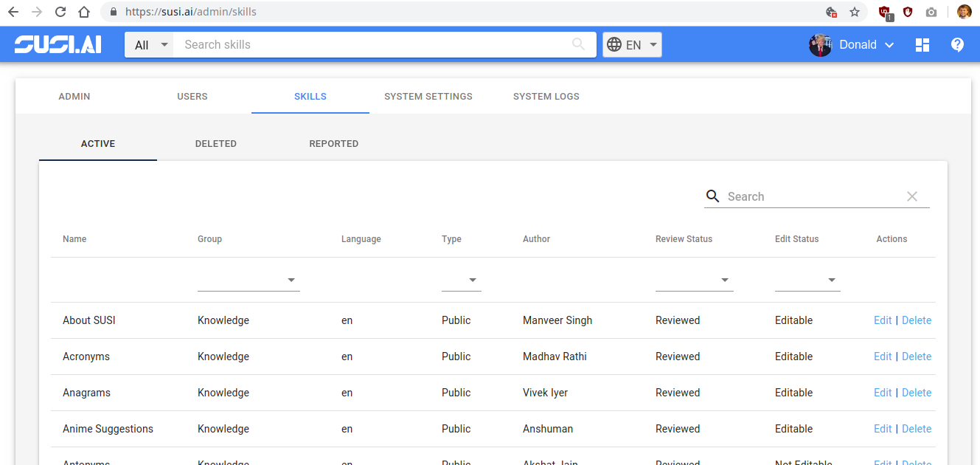980x465 pixels.
Task: Expand the Group filter dropdown
Action: click(x=291, y=280)
